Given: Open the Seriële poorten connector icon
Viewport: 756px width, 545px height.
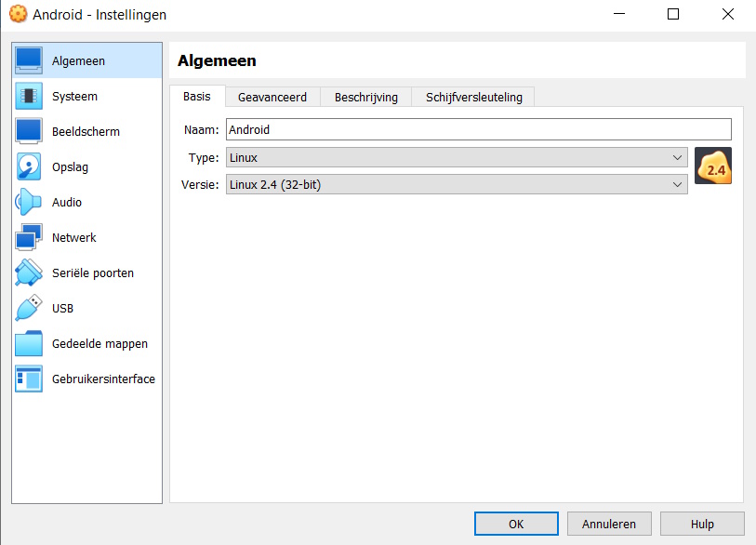Looking at the screenshot, I should point(29,272).
